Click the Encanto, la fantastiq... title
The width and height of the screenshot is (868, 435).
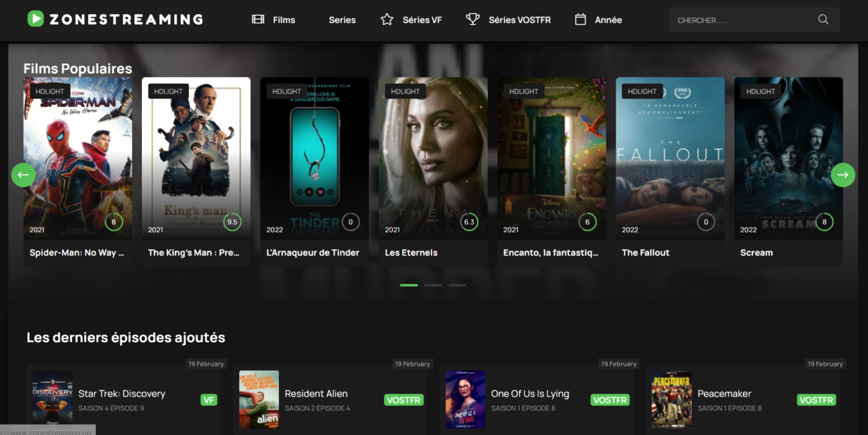coord(551,253)
